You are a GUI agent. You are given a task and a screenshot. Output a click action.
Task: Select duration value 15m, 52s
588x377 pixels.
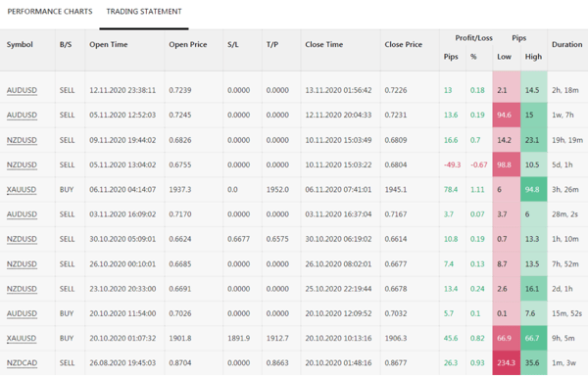566,313
